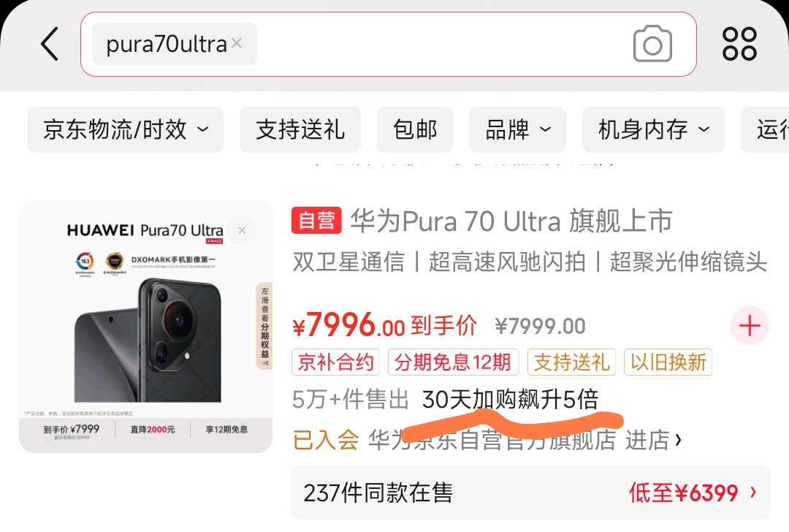Click the 以旧换新 trade-in tag
Viewport: 789px width, 532px height.
click(668, 362)
